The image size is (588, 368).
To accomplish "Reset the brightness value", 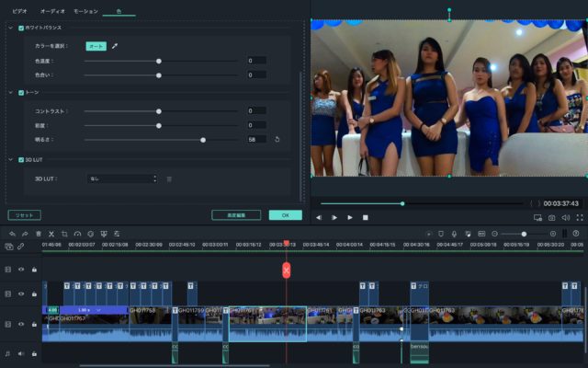I will [x=277, y=140].
